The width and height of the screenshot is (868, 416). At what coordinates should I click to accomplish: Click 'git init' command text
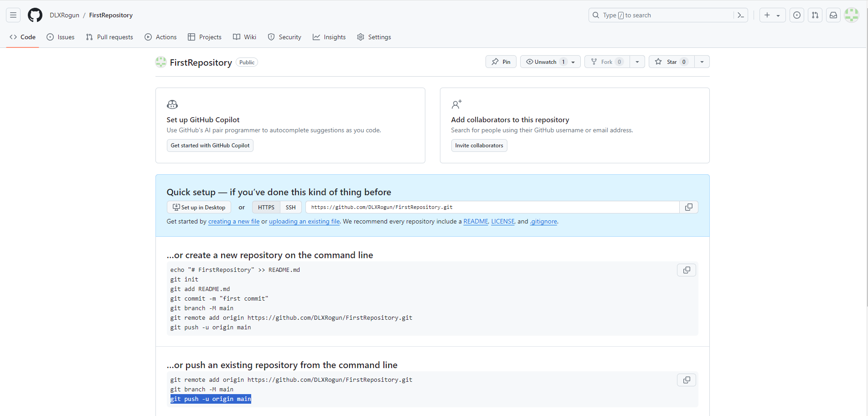(184, 279)
